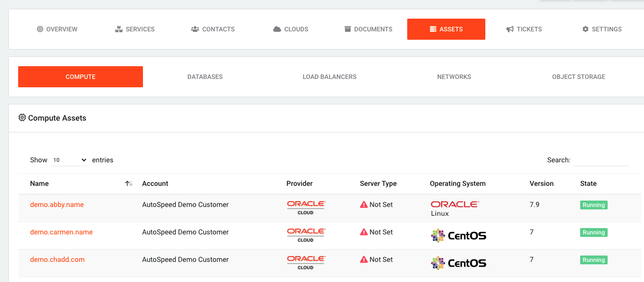The height and width of the screenshot is (282, 644).
Task: Sort by the Provider column header
Action: click(x=300, y=183)
